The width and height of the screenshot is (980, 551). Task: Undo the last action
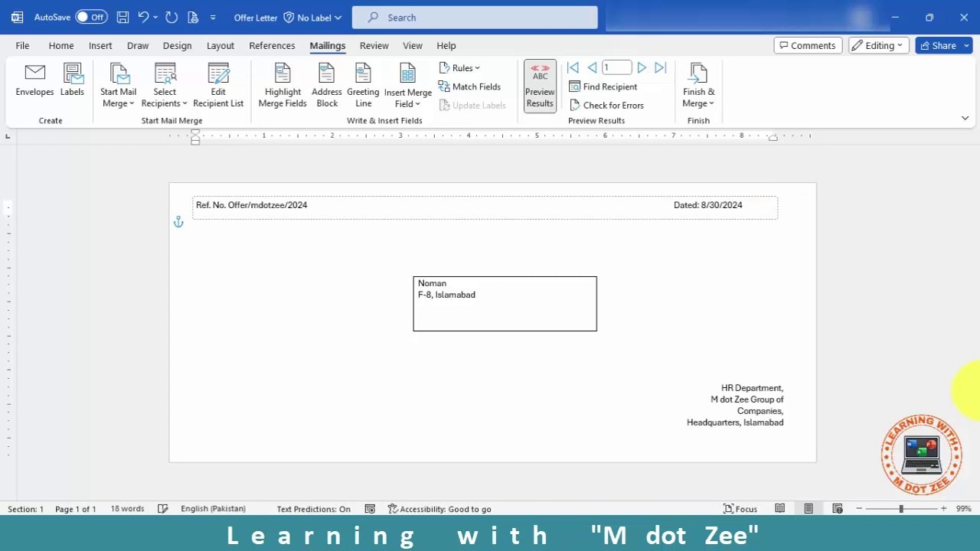(143, 17)
